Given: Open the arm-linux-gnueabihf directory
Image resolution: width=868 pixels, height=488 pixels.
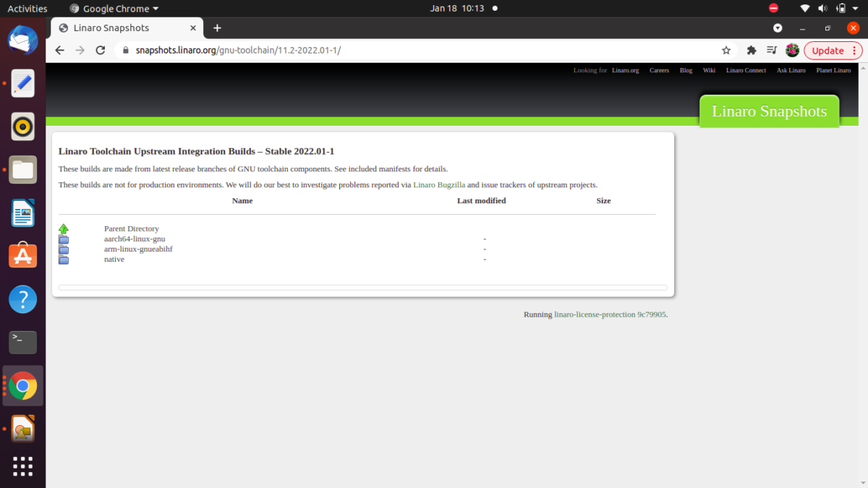Looking at the screenshot, I should click(x=138, y=249).
